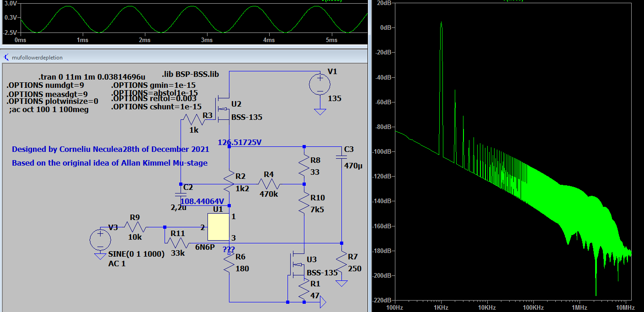The image size is (644, 312).
Task: Select the C2 2,2u capacitor symbol
Action: pos(181,194)
